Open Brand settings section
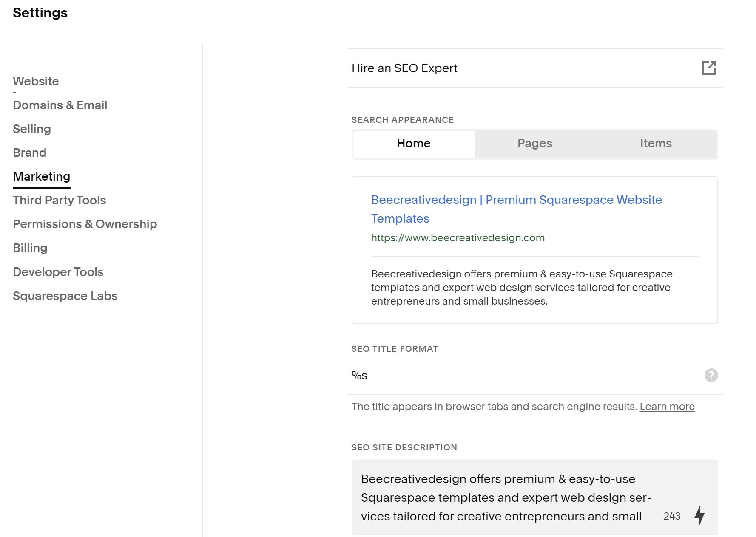Image resolution: width=756 pixels, height=537 pixels. click(x=30, y=153)
